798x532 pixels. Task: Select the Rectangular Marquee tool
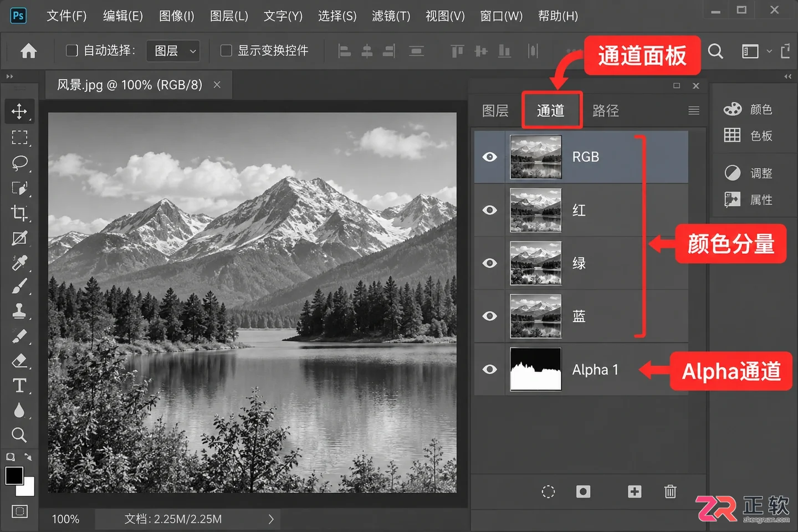click(19, 137)
